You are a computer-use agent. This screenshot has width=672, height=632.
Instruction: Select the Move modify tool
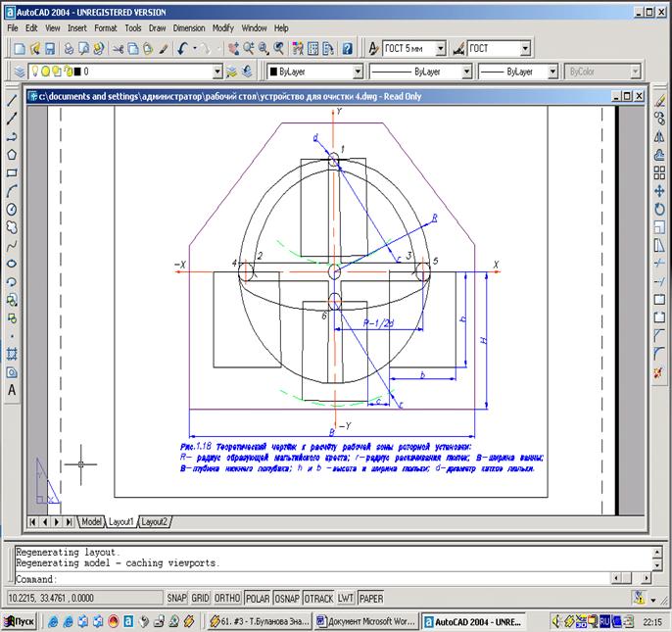[x=660, y=191]
